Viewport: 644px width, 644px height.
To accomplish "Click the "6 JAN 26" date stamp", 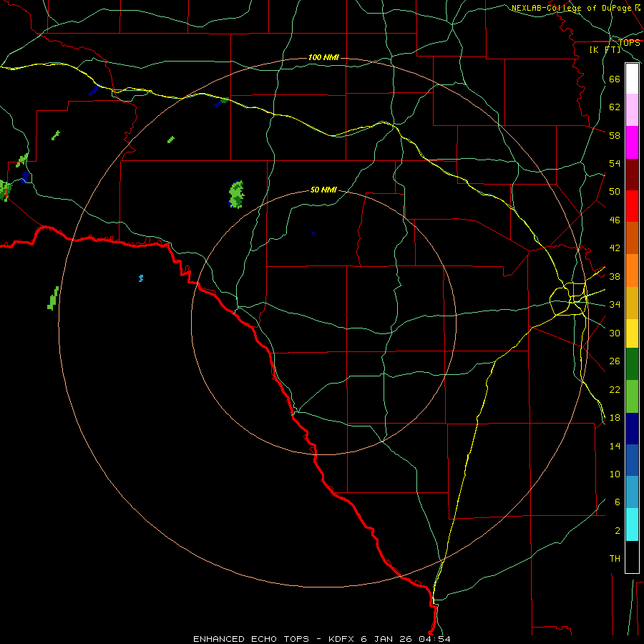I will (387, 639).
